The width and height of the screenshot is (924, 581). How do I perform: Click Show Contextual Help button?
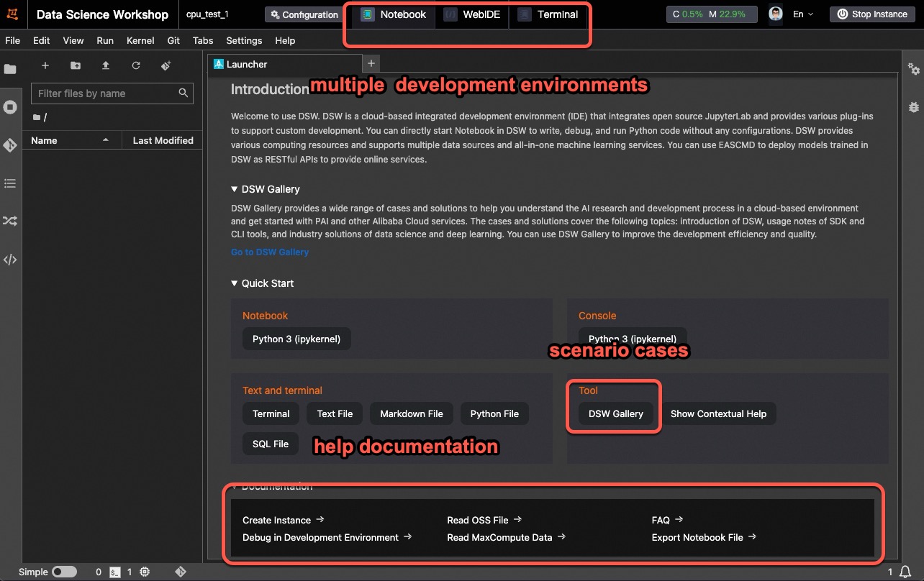[x=718, y=413]
